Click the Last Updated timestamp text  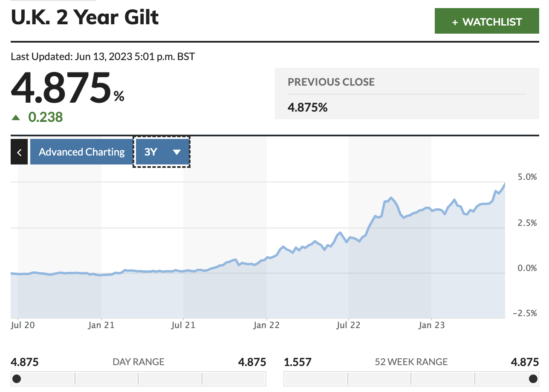click(x=103, y=56)
